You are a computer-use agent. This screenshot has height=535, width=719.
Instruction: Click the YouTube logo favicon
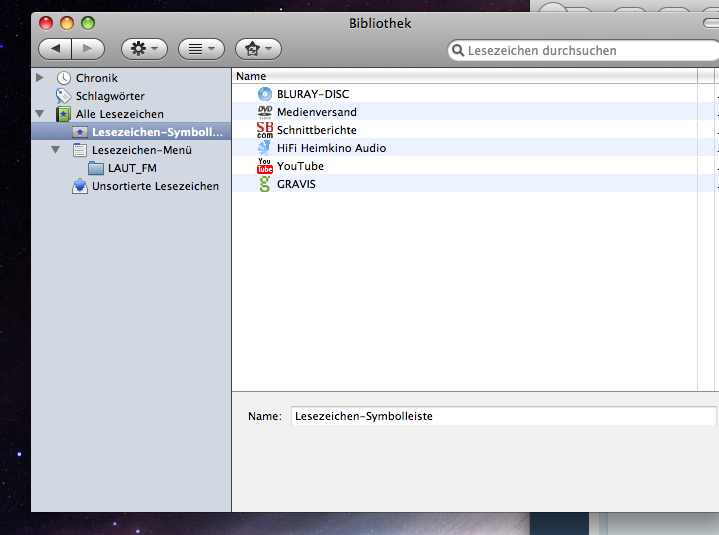(x=265, y=166)
